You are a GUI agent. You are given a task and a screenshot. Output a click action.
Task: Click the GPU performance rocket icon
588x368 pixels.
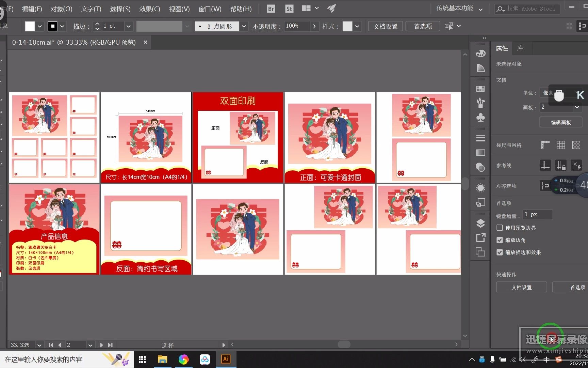(x=331, y=9)
